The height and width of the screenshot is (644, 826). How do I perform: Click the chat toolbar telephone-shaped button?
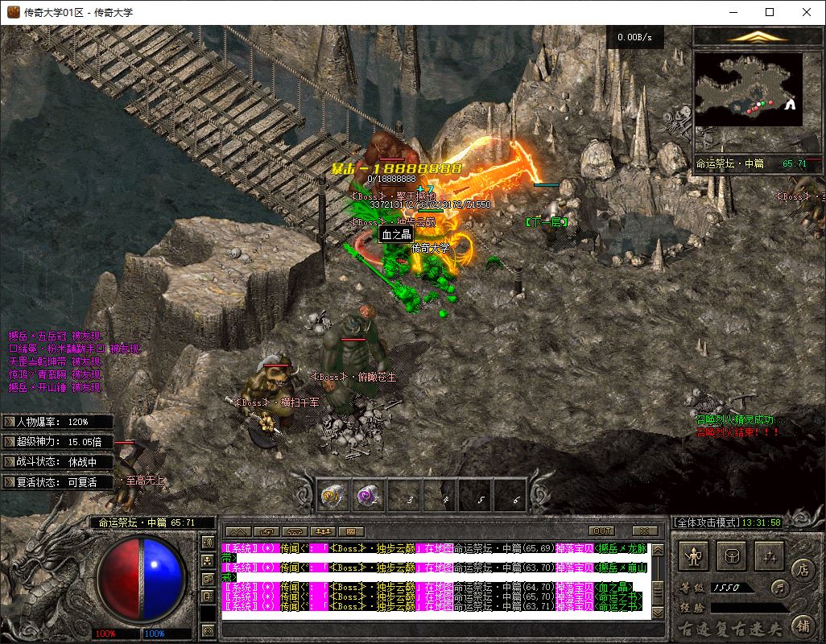coord(295,531)
